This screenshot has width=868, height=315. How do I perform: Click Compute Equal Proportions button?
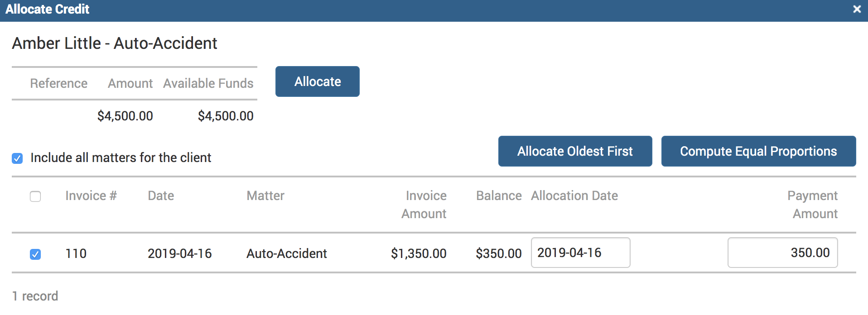(x=758, y=151)
